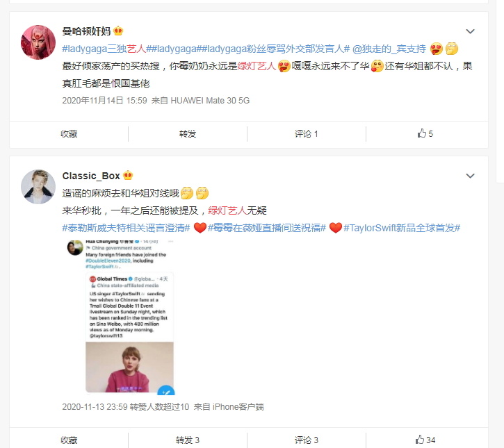504x448 pixels.
Task: Click 转发 3 on Classic_Box's post
Action: [188, 440]
